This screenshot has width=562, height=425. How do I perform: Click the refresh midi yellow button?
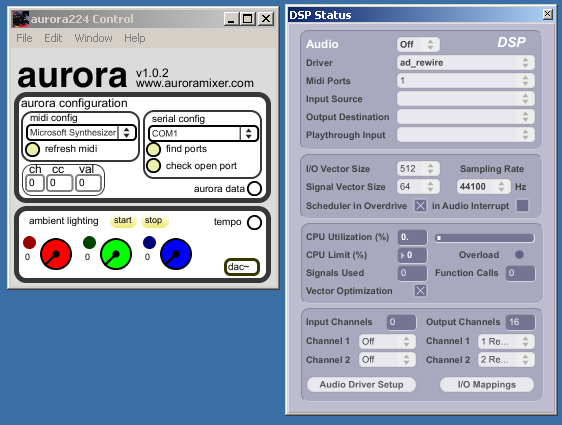coord(33,149)
